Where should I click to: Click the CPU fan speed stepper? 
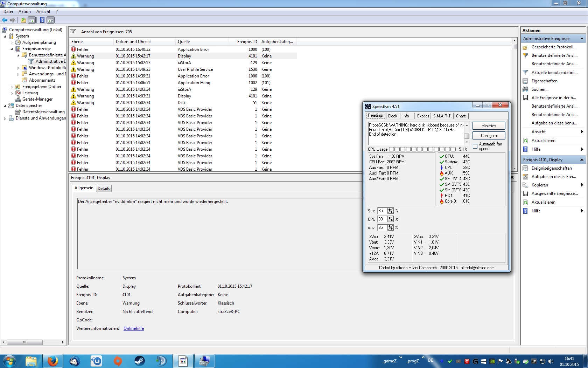[391, 219]
